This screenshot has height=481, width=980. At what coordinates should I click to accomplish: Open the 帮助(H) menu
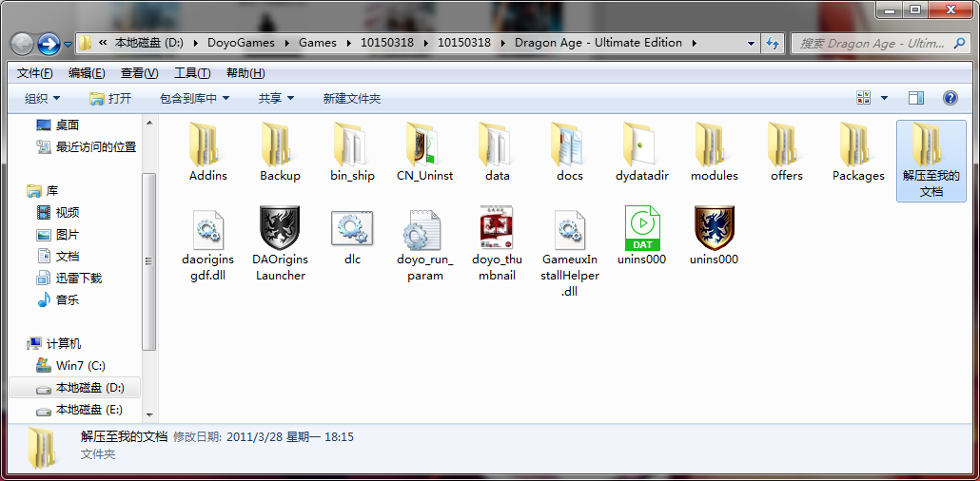click(245, 73)
